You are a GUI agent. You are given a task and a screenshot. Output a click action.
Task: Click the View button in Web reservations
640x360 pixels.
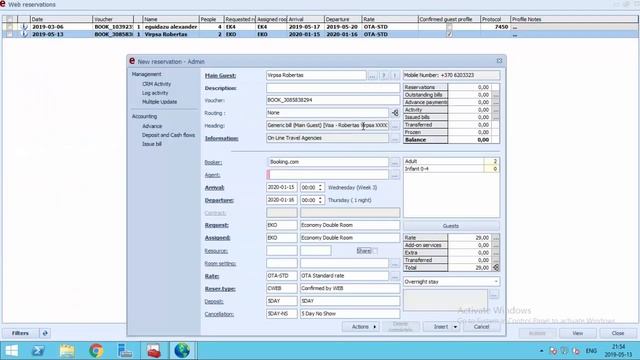[x=578, y=333]
